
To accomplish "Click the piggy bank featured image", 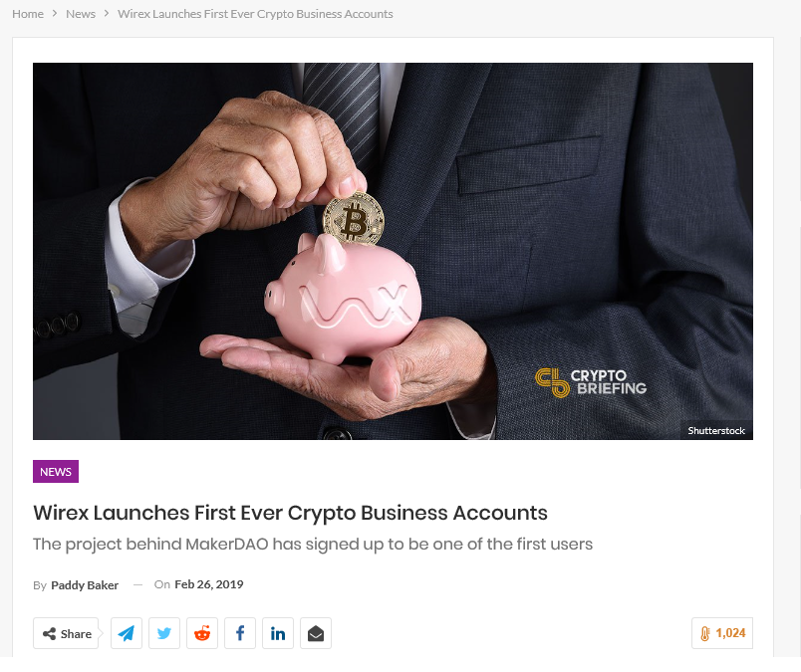I will 393,251.
